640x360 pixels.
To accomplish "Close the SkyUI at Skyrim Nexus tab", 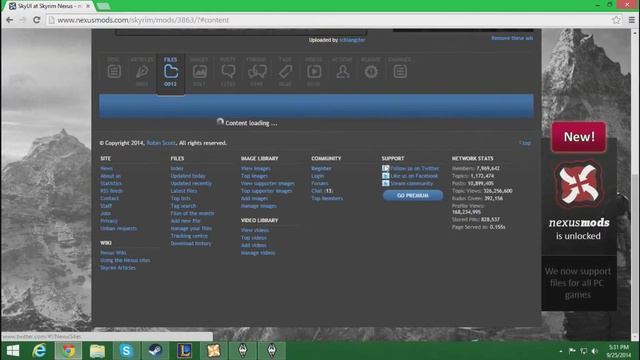I will click(88, 6).
